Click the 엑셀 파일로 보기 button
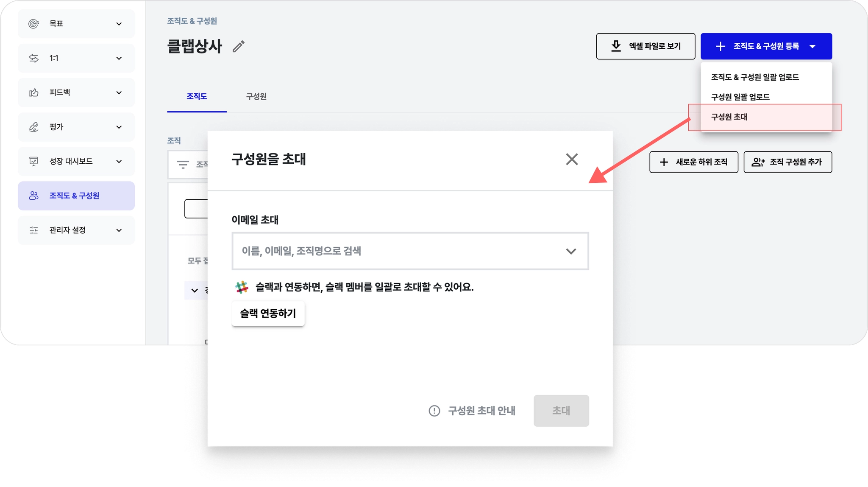Screen dimensions: 868x487 tap(645, 46)
